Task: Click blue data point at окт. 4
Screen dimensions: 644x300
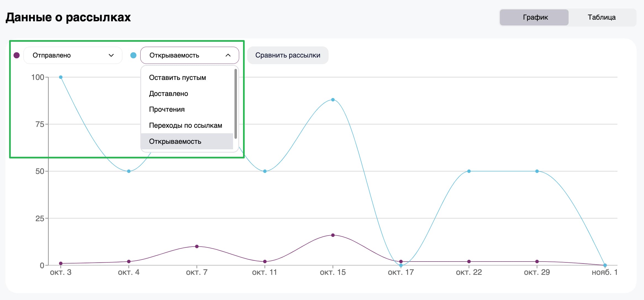Action: tap(129, 171)
